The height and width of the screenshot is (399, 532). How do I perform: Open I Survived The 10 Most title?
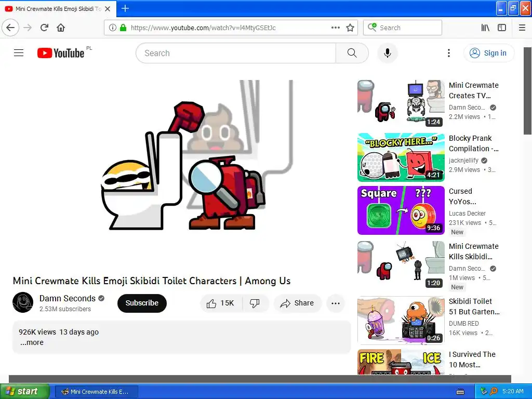click(x=472, y=360)
